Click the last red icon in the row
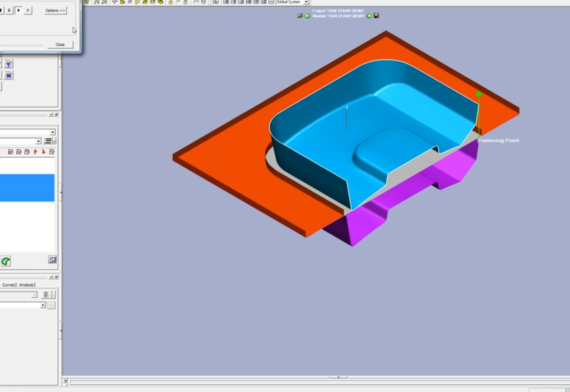Image resolution: width=570 pixels, height=392 pixels. point(52,152)
